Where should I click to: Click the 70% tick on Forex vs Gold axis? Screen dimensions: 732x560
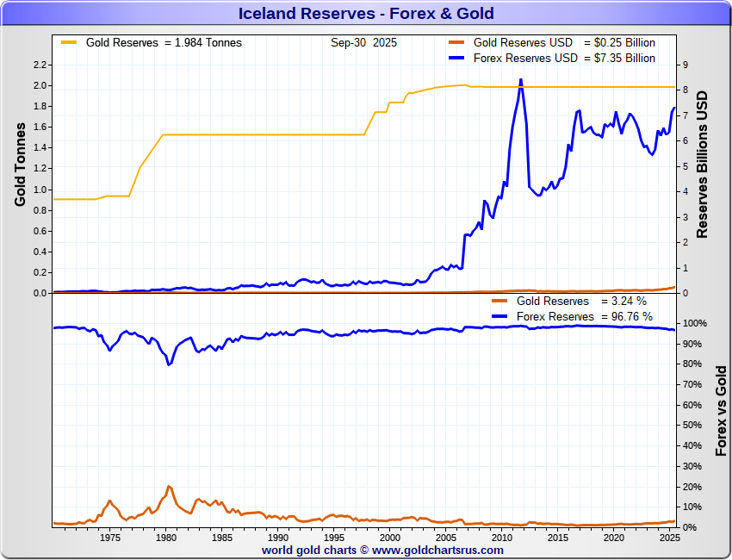[x=692, y=384]
